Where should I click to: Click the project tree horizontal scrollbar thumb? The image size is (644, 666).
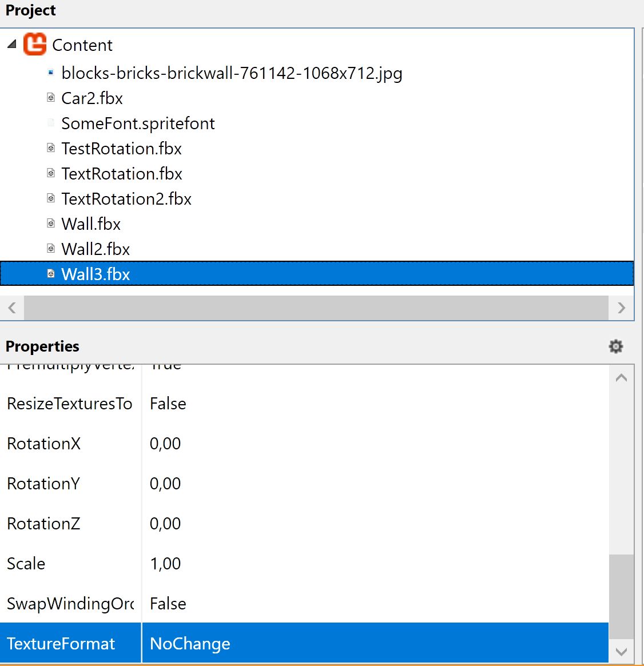[x=316, y=308]
